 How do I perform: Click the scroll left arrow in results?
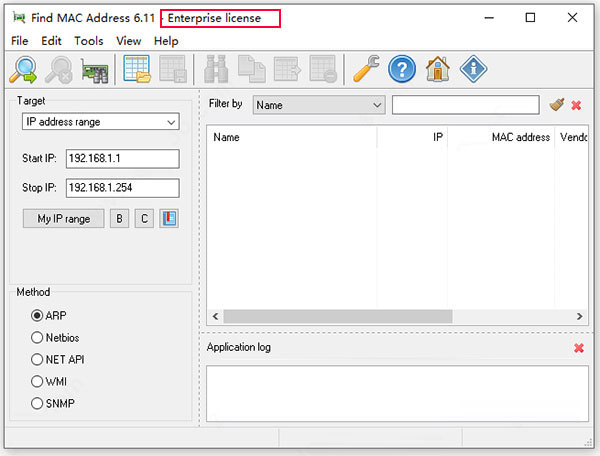pos(215,317)
